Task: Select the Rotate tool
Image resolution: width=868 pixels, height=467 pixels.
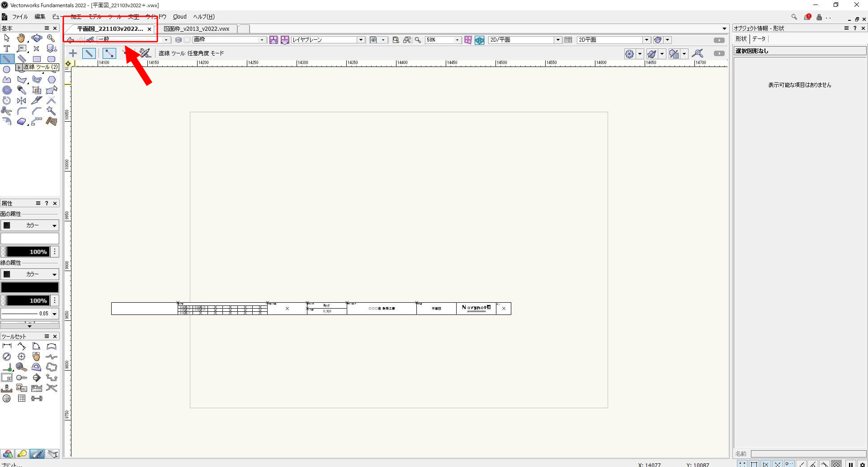Action: click(7, 100)
